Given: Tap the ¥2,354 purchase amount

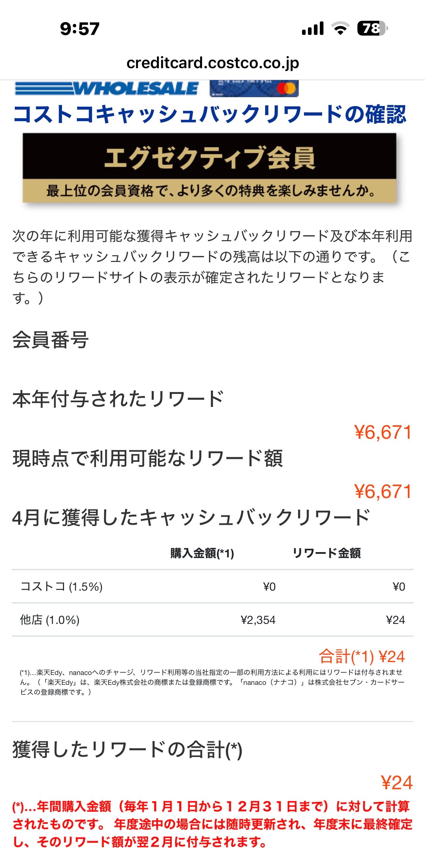Looking at the screenshot, I should point(258,620).
